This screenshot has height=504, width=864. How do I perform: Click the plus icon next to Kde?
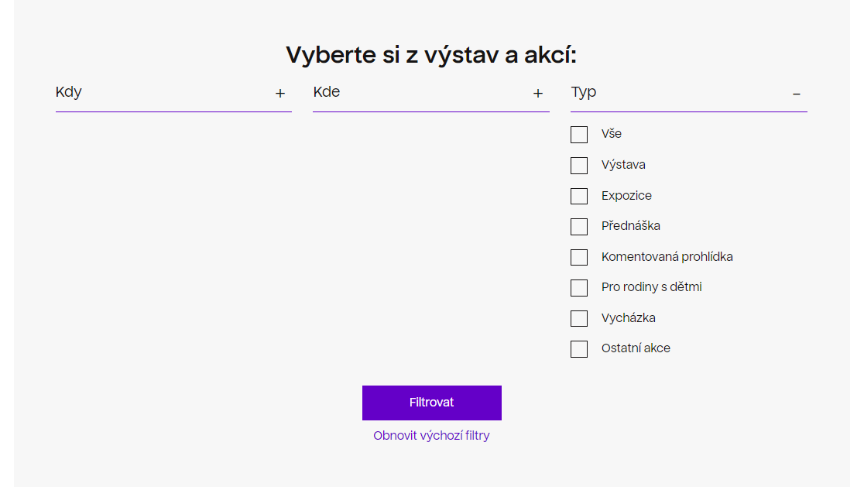(x=538, y=94)
